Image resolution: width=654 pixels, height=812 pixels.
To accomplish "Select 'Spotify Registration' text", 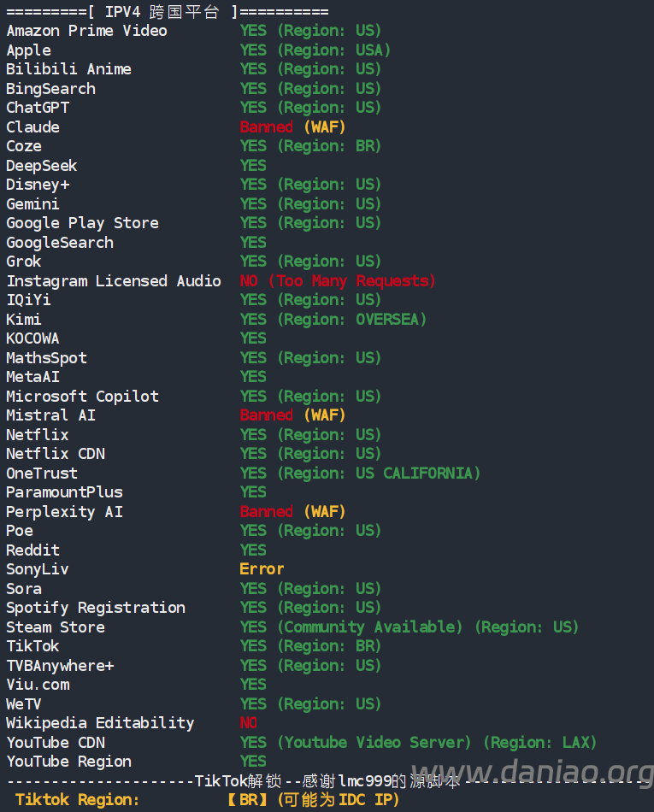I will (96, 608).
